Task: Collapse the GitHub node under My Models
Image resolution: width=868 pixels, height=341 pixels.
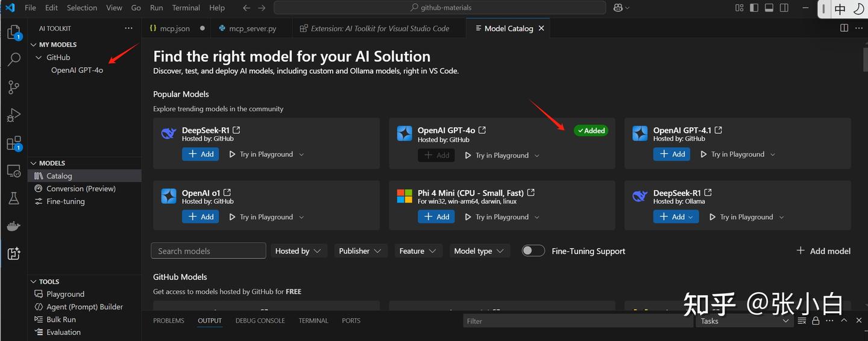Action: point(39,57)
